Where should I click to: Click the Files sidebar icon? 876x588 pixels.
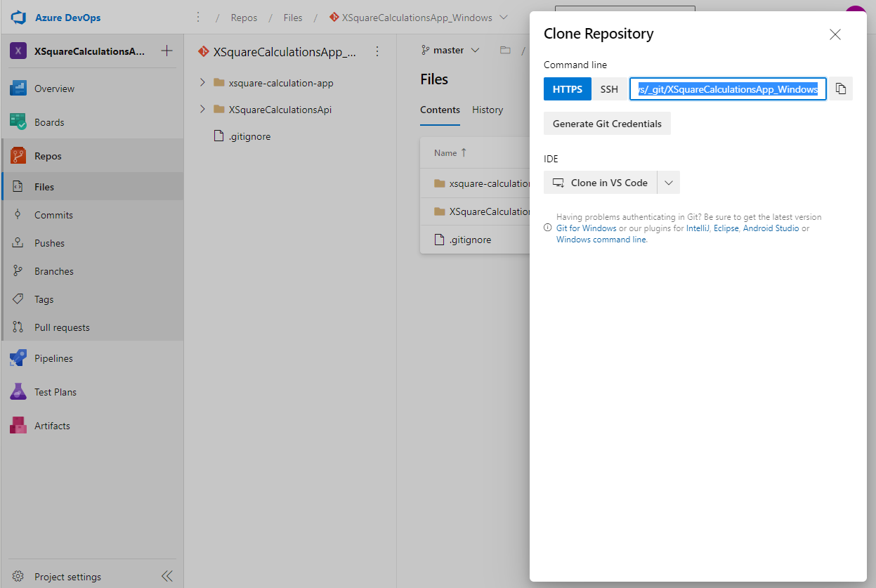[18, 187]
